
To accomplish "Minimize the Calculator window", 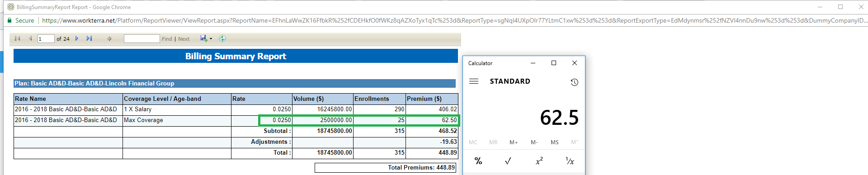I will (533, 63).
